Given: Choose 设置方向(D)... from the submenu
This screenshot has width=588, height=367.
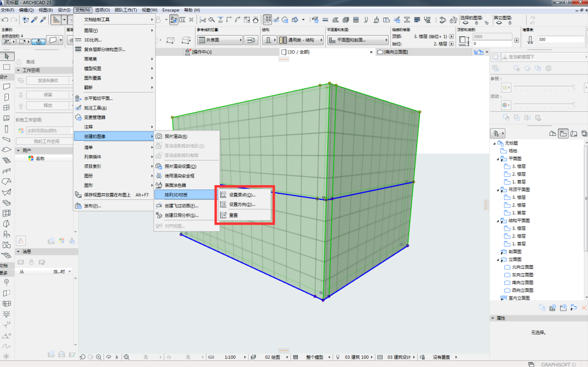Looking at the screenshot, I should click(x=245, y=204).
